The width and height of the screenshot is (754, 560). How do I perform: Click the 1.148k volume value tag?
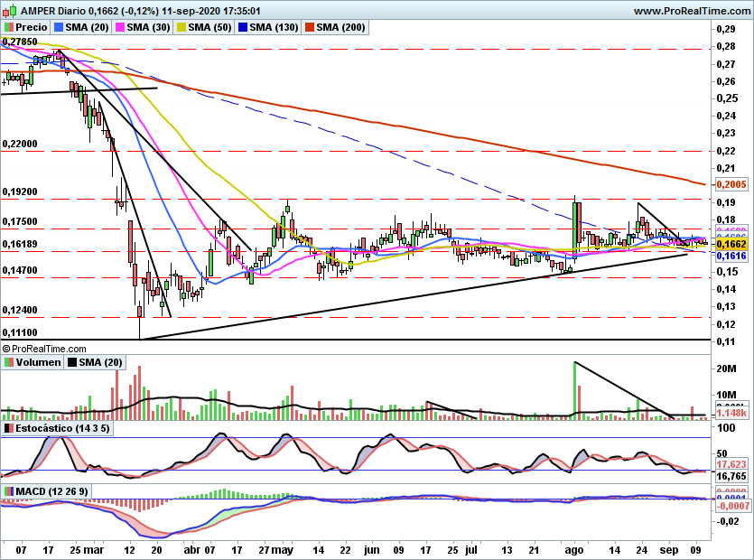tap(730, 414)
